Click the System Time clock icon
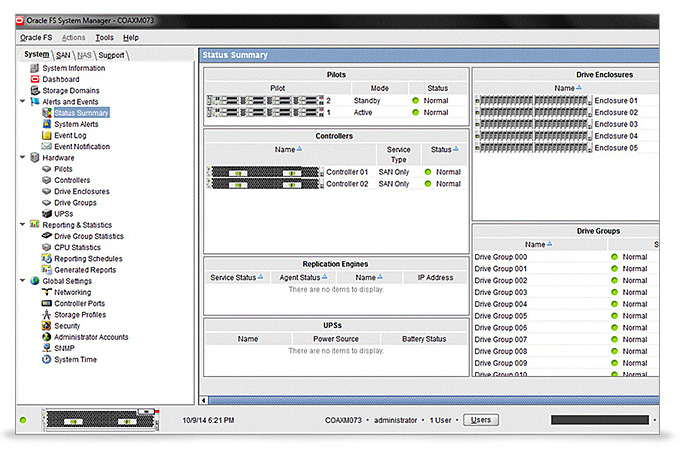Image resolution: width=680 pixels, height=451 pixels. (47, 359)
